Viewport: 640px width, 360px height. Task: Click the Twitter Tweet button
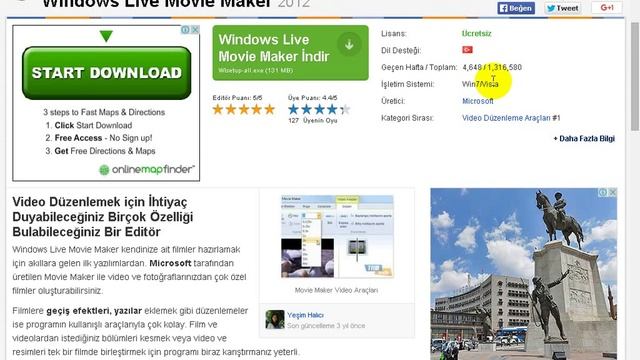pos(562,8)
